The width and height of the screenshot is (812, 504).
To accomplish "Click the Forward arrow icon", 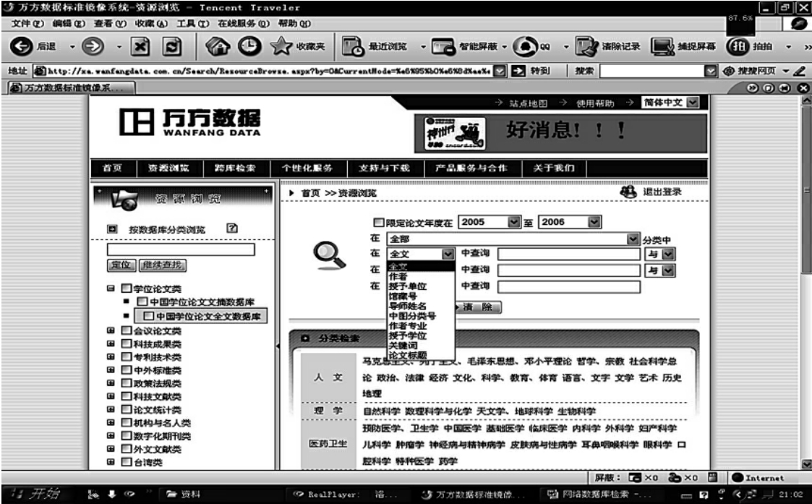I will tap(93, 46).
